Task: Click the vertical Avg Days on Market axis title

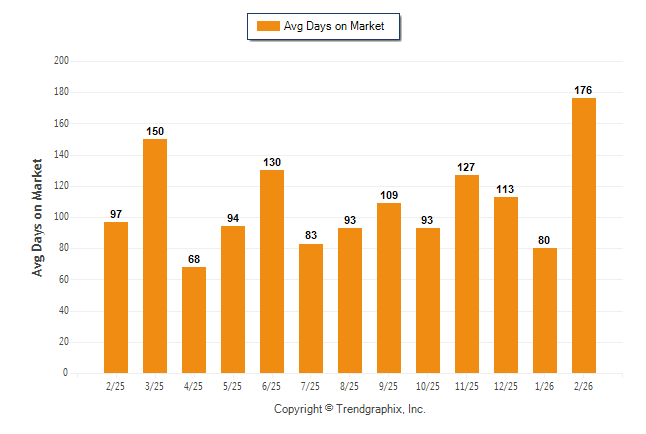Action: (x=38, y=217)
